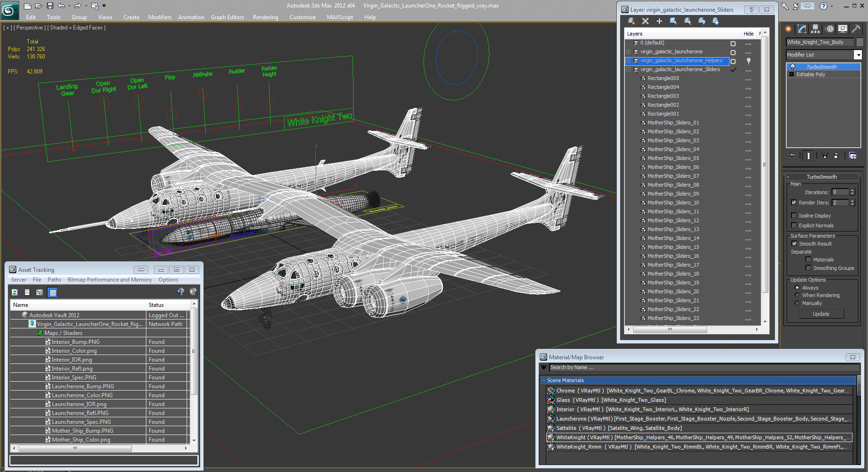Click the Shaded + Edged Faces viewport label
The image size is (868, 472).
pyautogui.click(x=78, y=28)
